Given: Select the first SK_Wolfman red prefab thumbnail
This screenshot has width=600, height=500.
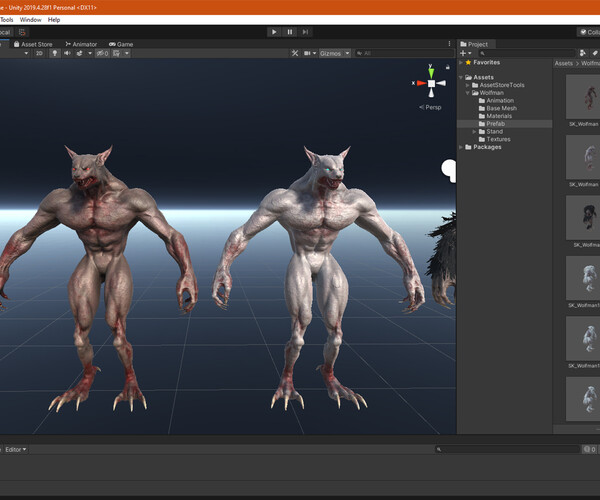Looking at the screenshot, I should click(583, 97).
